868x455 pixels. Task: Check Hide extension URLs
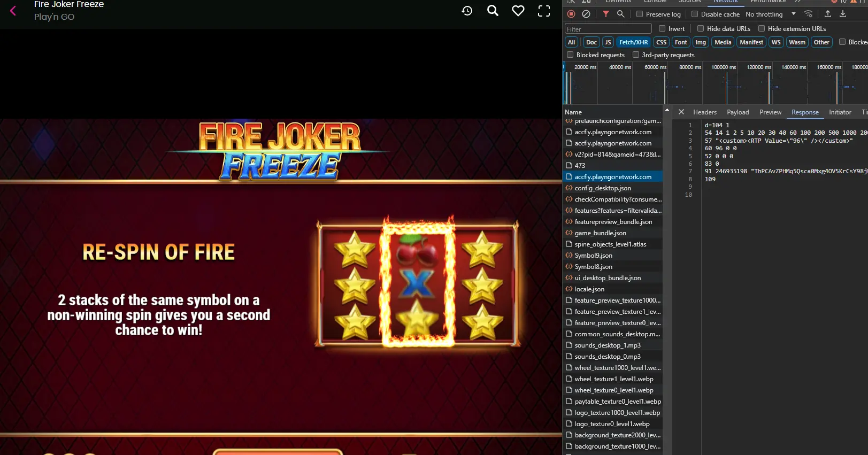[762, 28]
